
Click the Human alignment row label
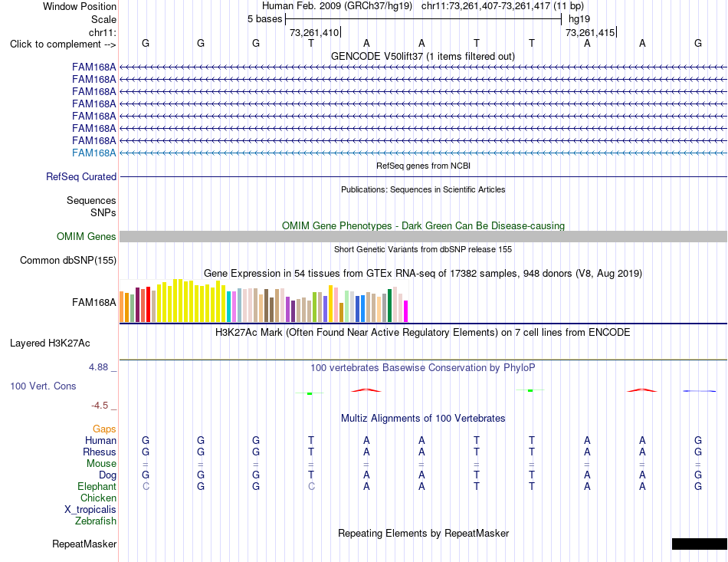click(x=100, y=440)
